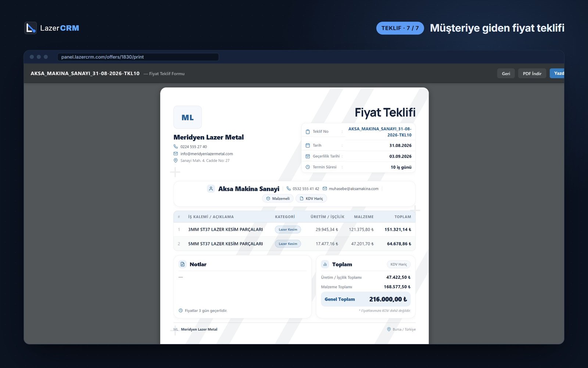Click the Lazer Kesim tag in row 2
The width and height of the screenshot is (588, 368).
click(x=288, y=244)
